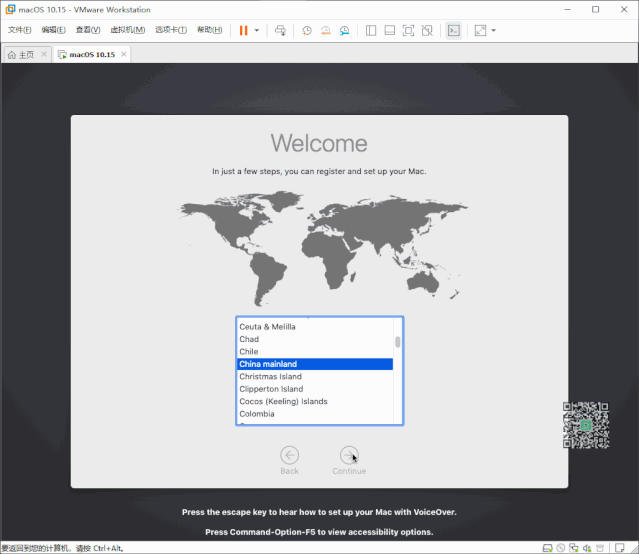
Task: Open the 虚拟机(M) menu
Action: tap(127, 30)
